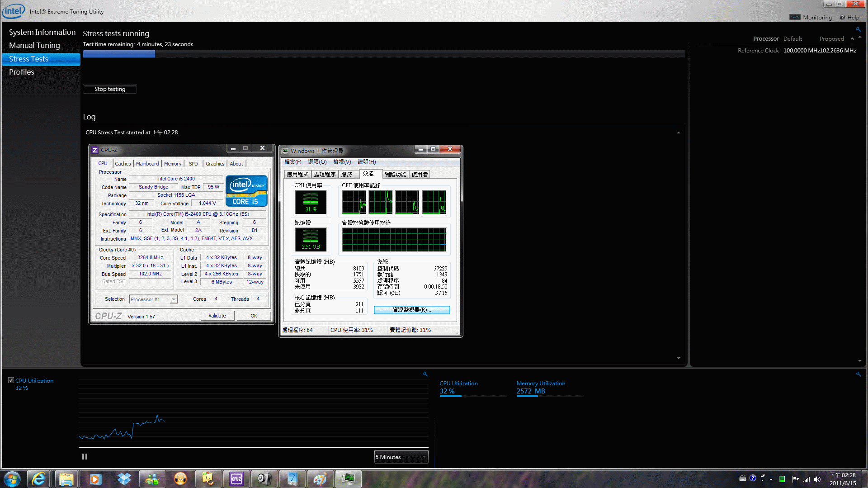The width and height of the screenshot is (868, 488).
Task: Toggle the CPU Utilization checkbox
Action: point(11,380)
